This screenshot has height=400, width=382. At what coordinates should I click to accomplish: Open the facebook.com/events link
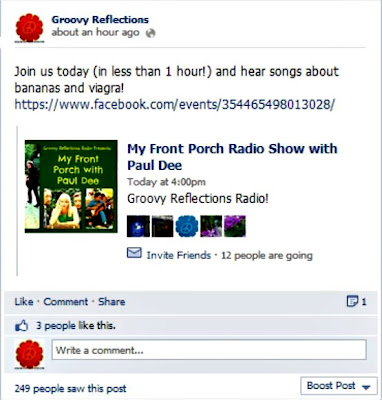click(x=174, y=105)
